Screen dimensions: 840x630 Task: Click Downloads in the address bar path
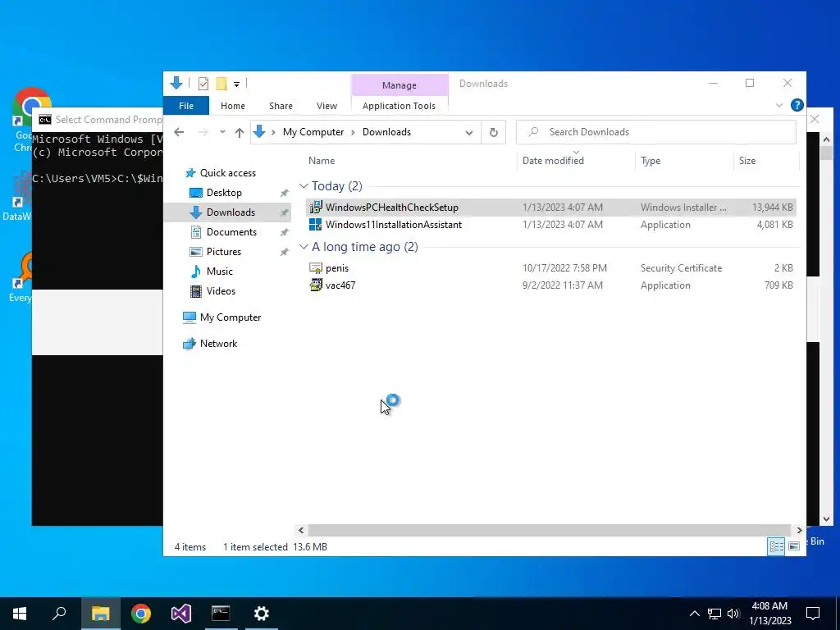386,132
